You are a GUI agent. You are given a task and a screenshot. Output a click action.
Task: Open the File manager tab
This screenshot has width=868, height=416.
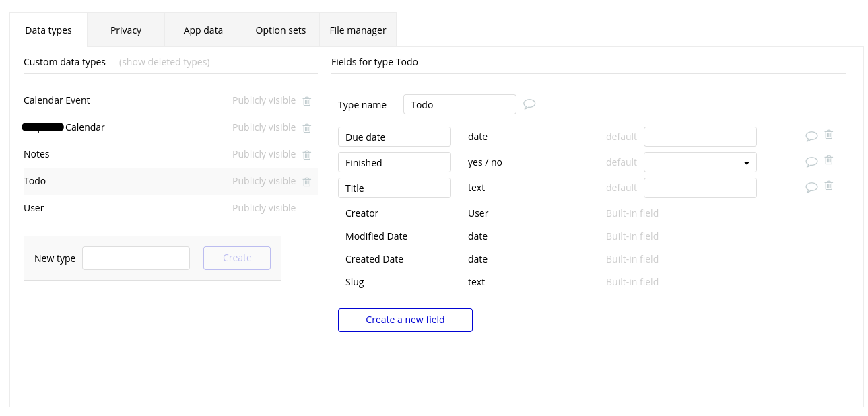tap(358, 30)
